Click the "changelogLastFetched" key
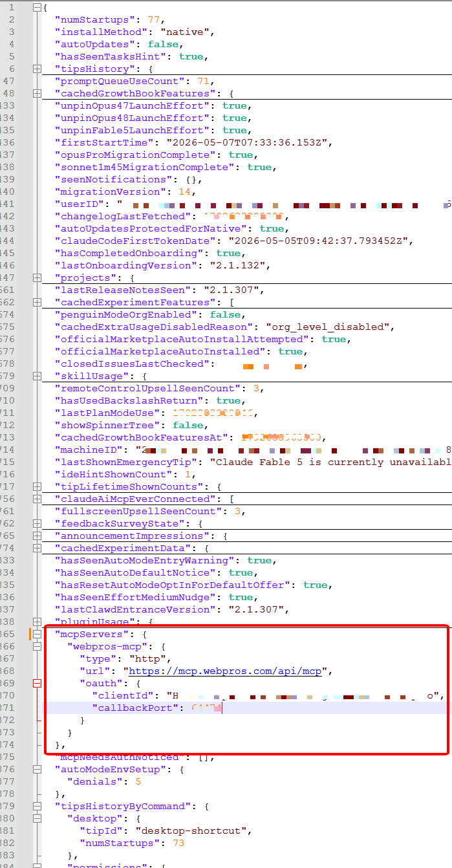 click(x=122, y=216)
